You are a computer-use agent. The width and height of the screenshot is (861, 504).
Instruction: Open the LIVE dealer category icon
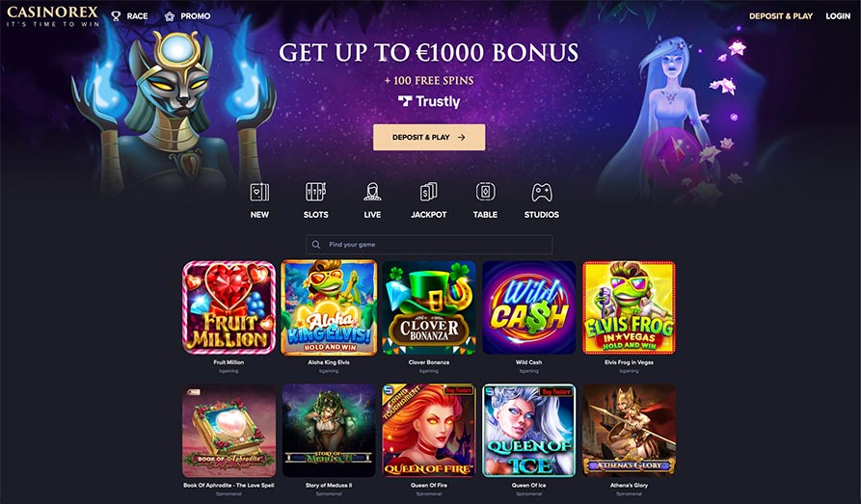[372, 192]
